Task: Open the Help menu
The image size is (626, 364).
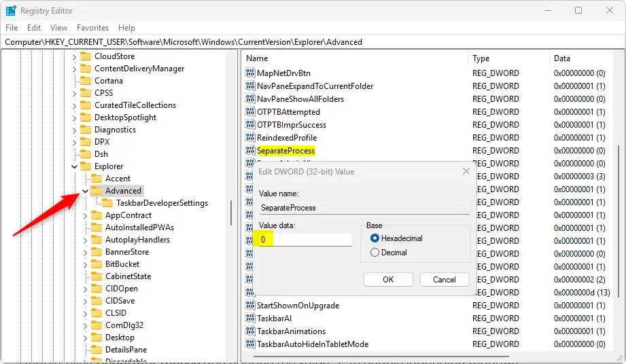Action: click(x=126, y=28)
